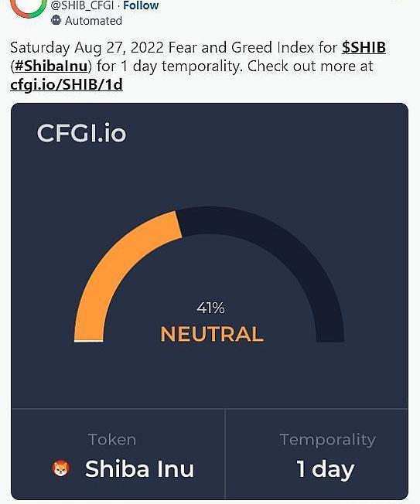Click the tweet text with the date
Image resolution: width=420 pixels, height=504 pixels.
pyautogui.click(x=198, y=66)
